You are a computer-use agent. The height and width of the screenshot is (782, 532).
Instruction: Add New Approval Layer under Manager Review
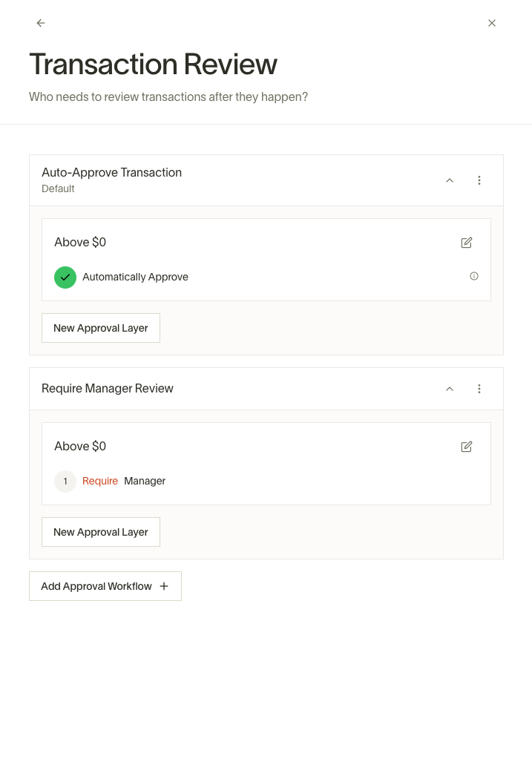click(x=101, y=532)
